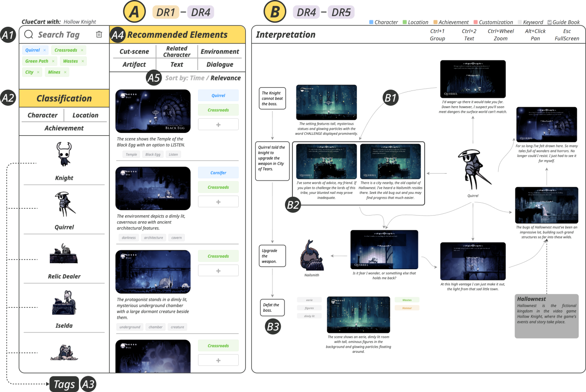The height and width of the screenshot is (392, 586).
Task: Filter recommendations by Cut-scene
Action: coord(134,52)
